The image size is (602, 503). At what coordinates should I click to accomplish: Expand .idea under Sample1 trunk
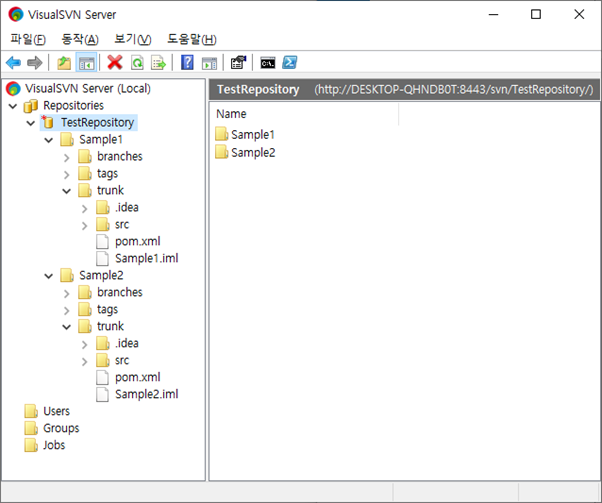pyautogui.click(x=84, y=208)
